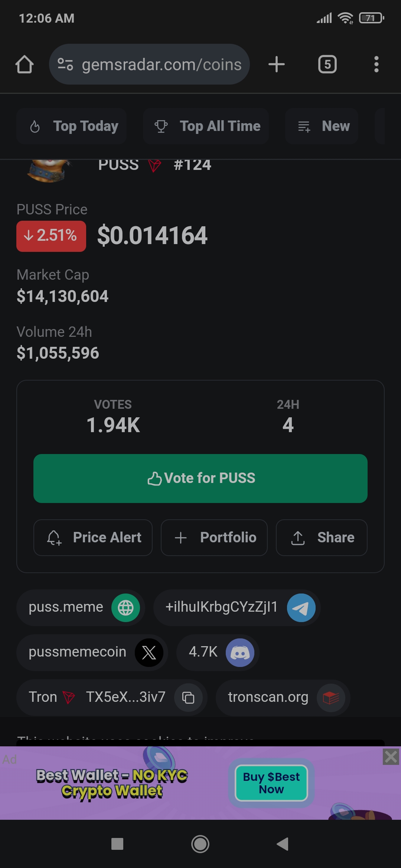Open the browser three-dot overflow menu
This screenshot has width=401, height=868.
click(x=376, y=65)
